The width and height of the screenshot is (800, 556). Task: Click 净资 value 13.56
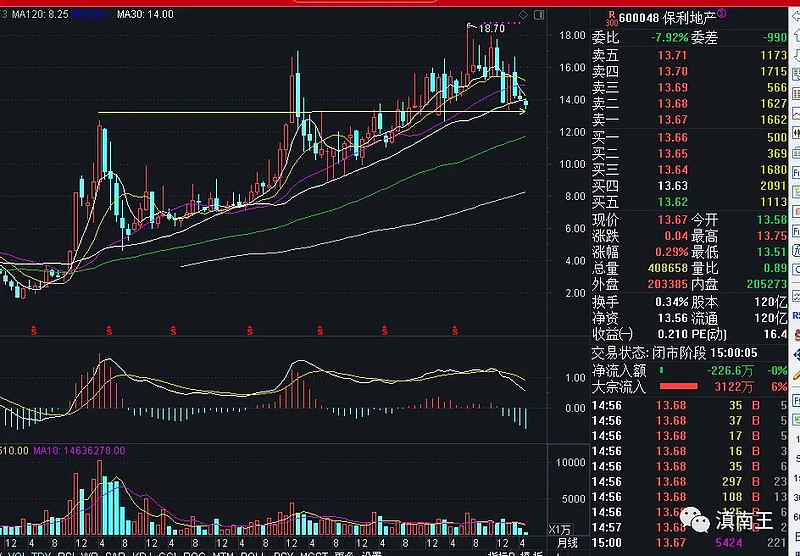click(672, 318)
